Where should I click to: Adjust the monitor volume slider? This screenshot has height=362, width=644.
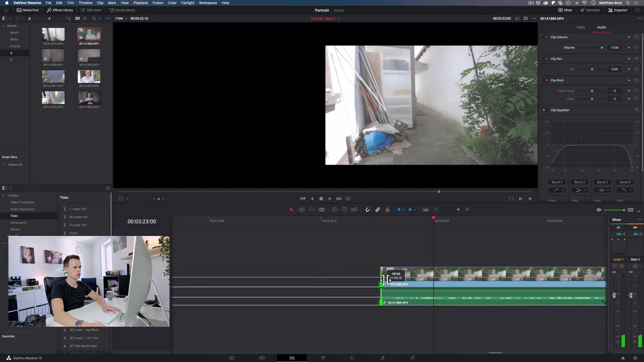pyautogui.click(x=614, y=210)
